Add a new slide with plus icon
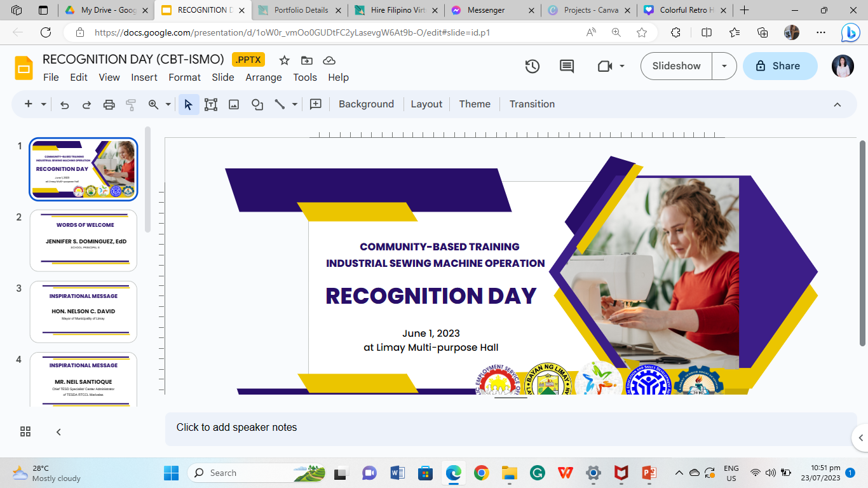This screenshot has height=488, width=868. click(x=28, y=104)
